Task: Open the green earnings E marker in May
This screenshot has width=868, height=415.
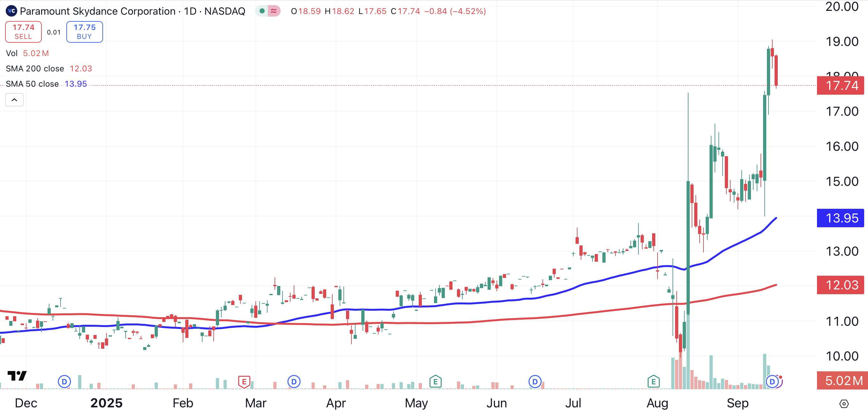Action: [x=435, y=382]
